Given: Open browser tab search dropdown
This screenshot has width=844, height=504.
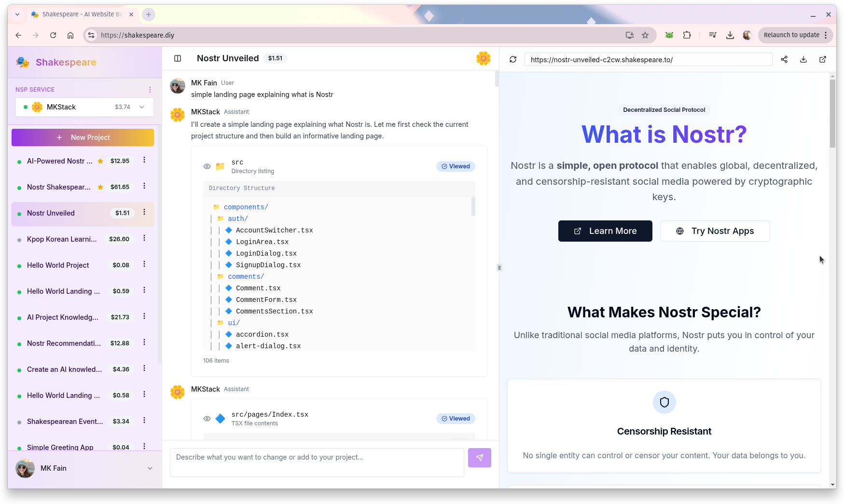Looking at the screenshot, I should (x=17, y=14).
